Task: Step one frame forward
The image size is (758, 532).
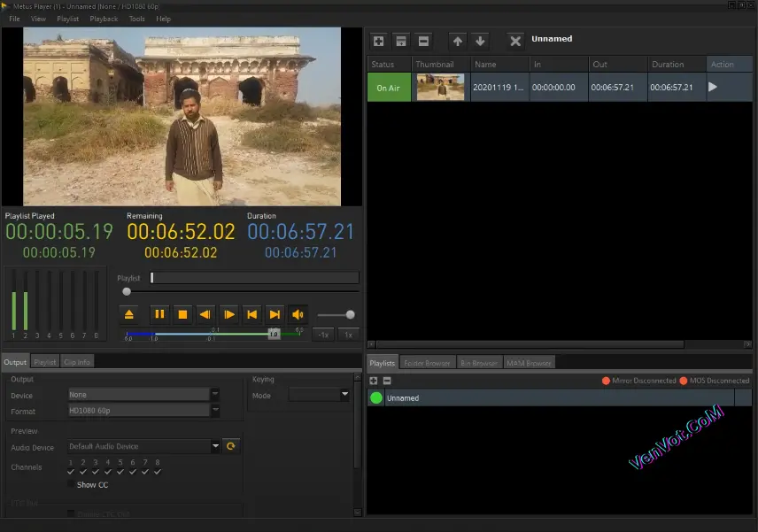Action: [x=228, y=314]
